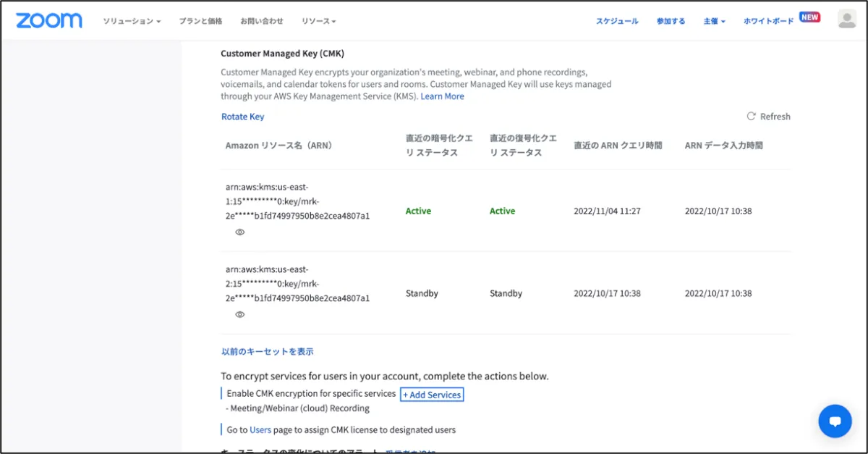Click the Rotate Key link
The width and height of the screenshot is (868, 454).
coord(243,117)
